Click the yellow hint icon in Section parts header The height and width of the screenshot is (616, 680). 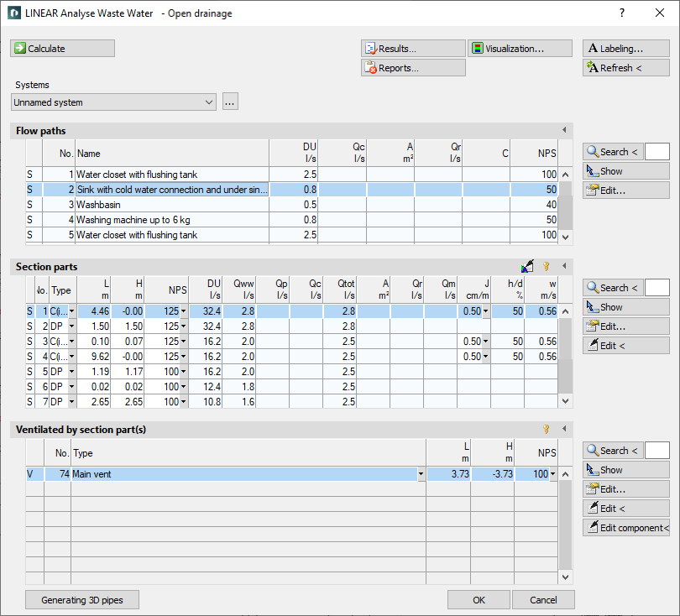coord(547,266)
